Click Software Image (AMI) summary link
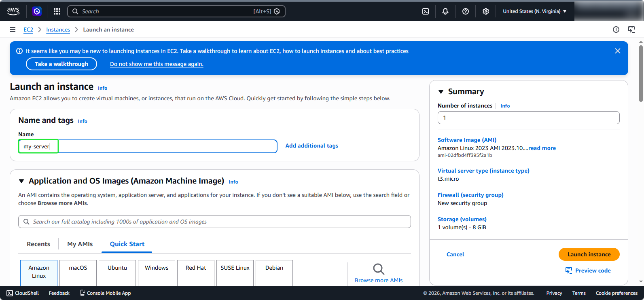Image resolution: width=644 pixels, height=300 pixels. [467, 140]
